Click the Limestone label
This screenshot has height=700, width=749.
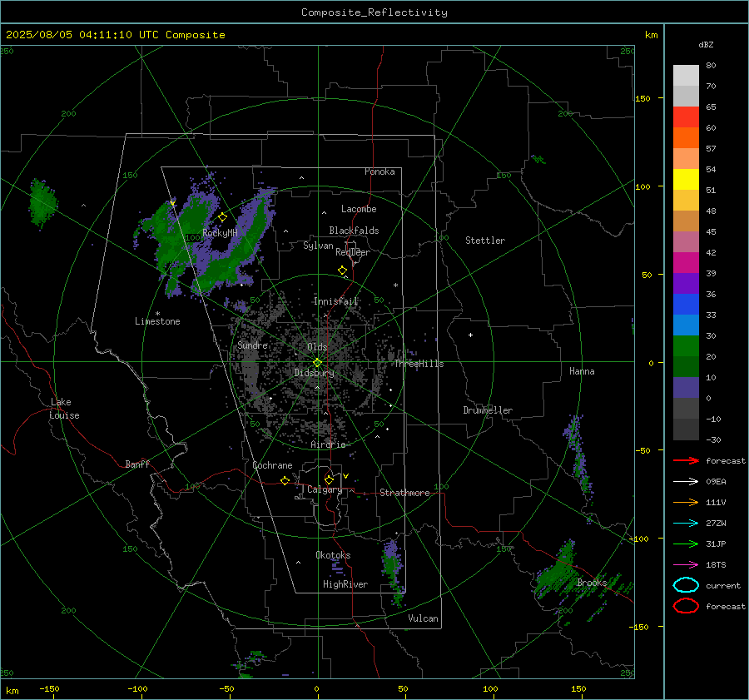point(157,321)
